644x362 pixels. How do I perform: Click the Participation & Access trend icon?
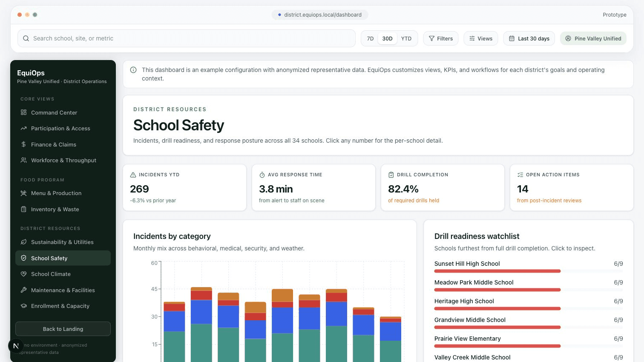[x=23, y=128]
